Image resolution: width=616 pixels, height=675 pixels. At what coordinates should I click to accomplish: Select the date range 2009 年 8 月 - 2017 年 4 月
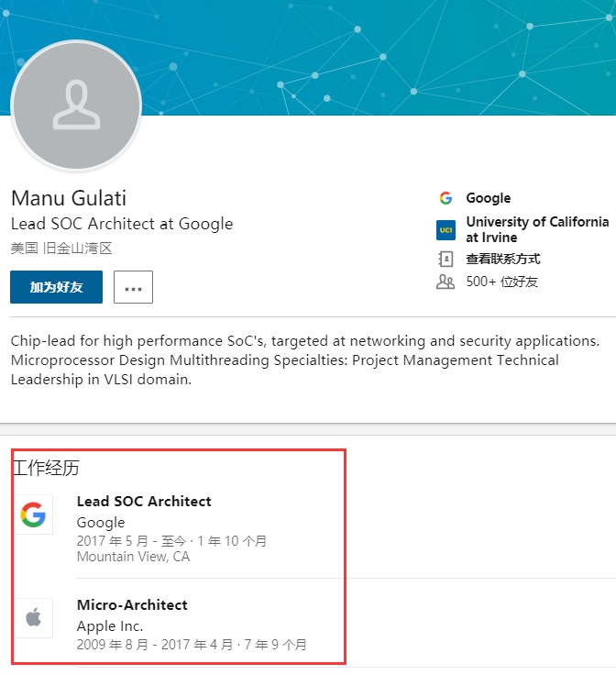tap(155, 645)
